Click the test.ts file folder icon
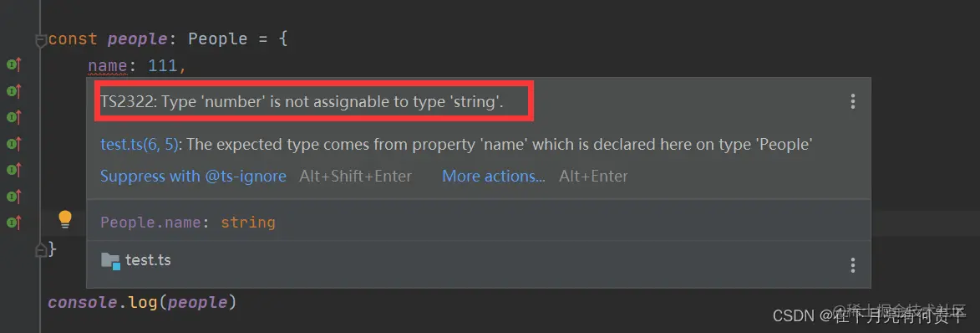980x333 pixels. pyautogui.click(x=110, y=260)
